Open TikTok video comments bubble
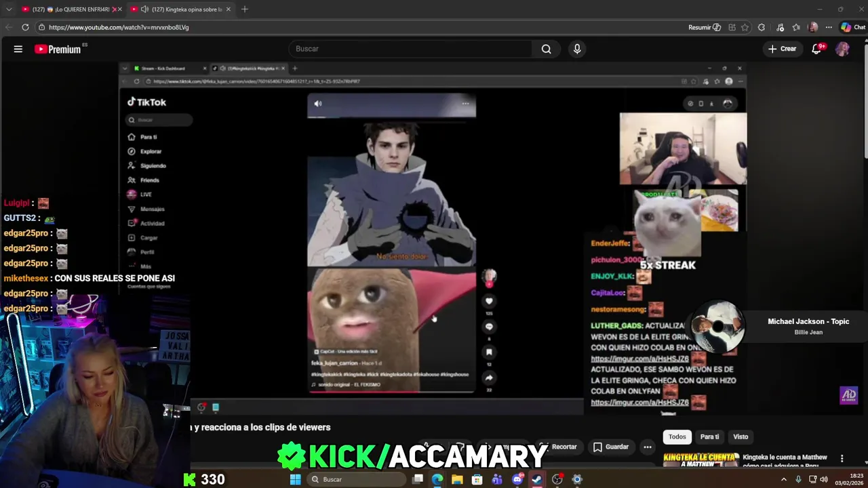 489,327
